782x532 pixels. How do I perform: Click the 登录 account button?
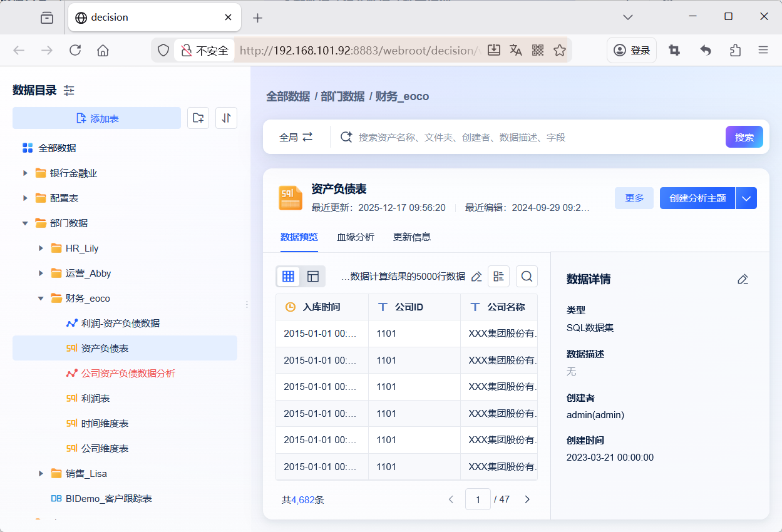(632, 50)
